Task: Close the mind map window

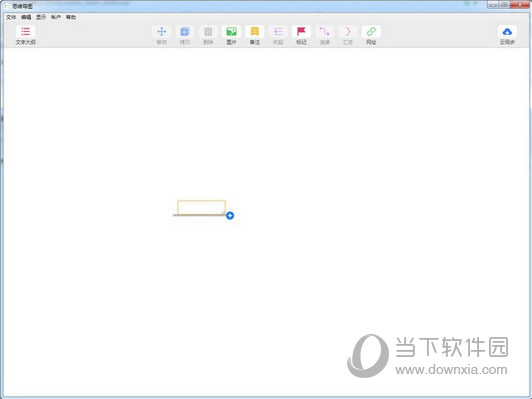Action: click(519, 4)
